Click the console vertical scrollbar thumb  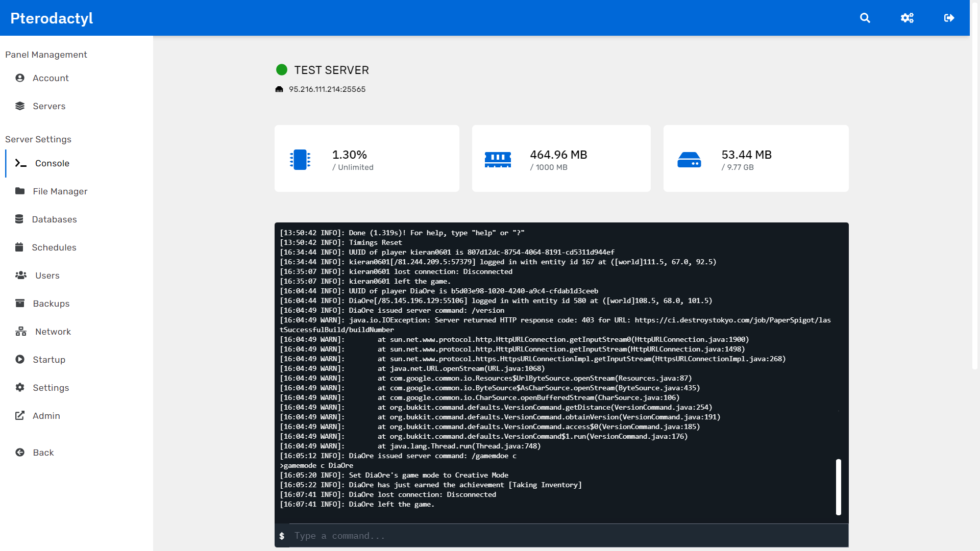[x=838, y=487]
